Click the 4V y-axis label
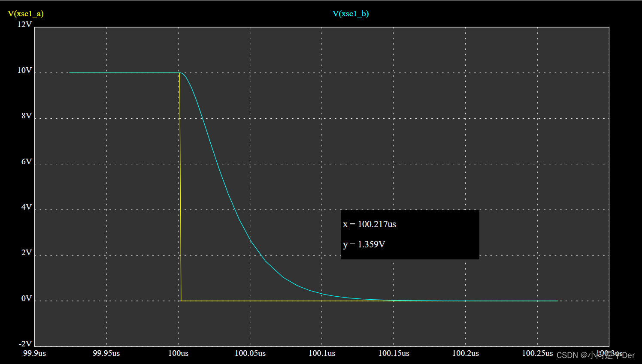Image resolution: width=642 pixels, height=364 pixels. (x=27, y=207)
